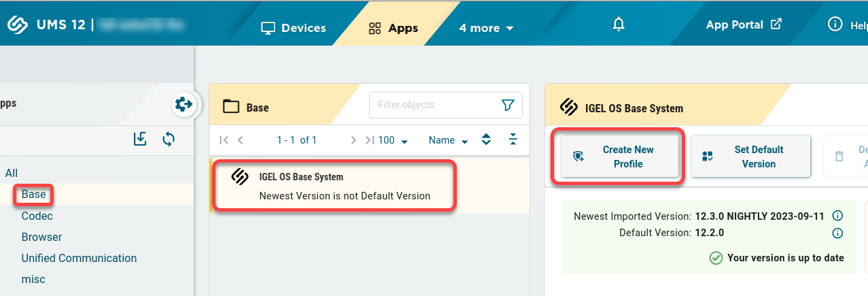
Task: Select the Codec category in tree
Action: (37, 216)
